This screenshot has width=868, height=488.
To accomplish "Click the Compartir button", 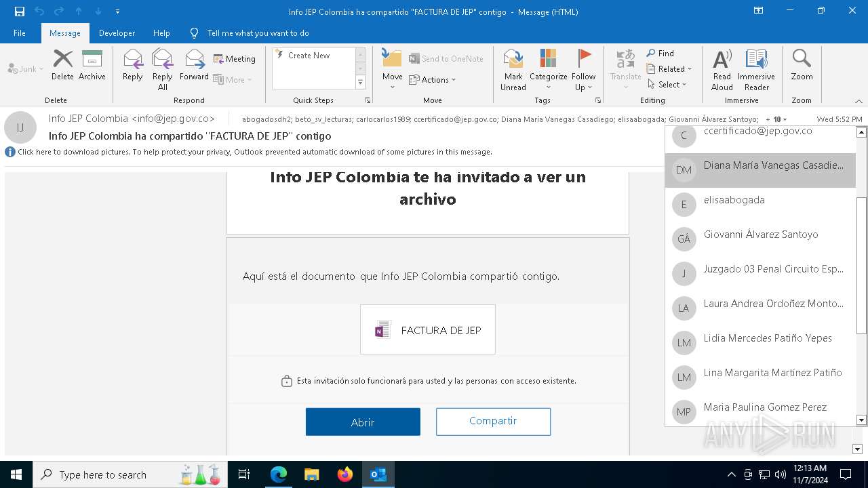I will pyautogui.click(x=493, y=421).
